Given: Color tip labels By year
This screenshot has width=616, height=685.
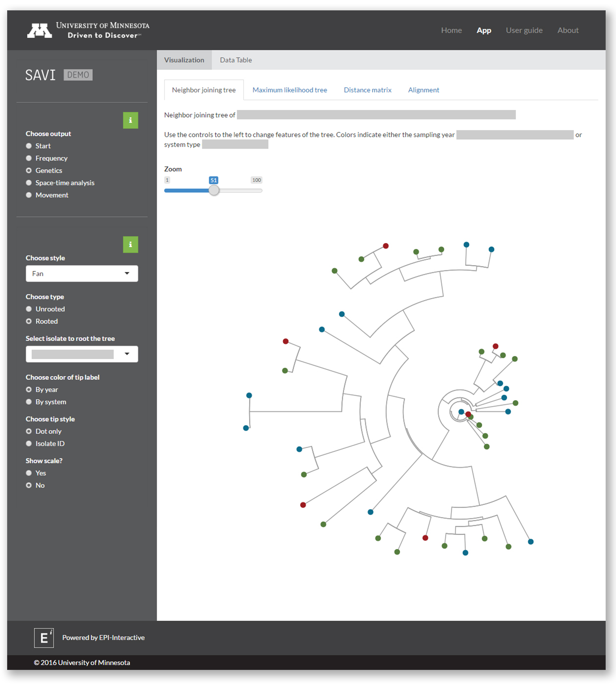Looking at the screenshot, I should (29, 390).
